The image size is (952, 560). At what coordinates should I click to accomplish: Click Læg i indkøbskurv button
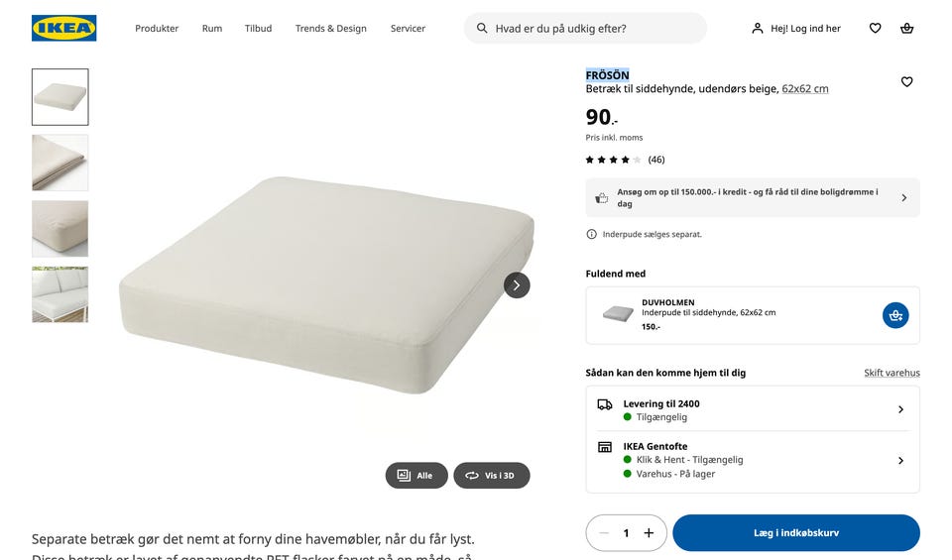(796, 532)
